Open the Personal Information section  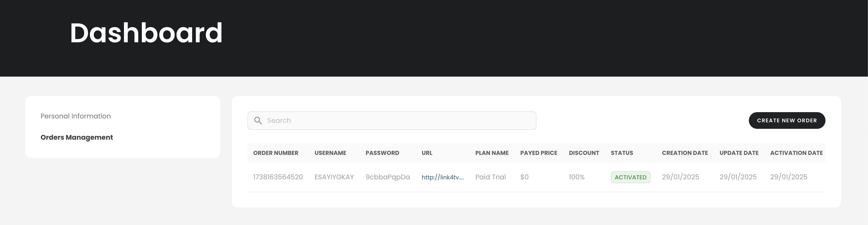[75, 116]
